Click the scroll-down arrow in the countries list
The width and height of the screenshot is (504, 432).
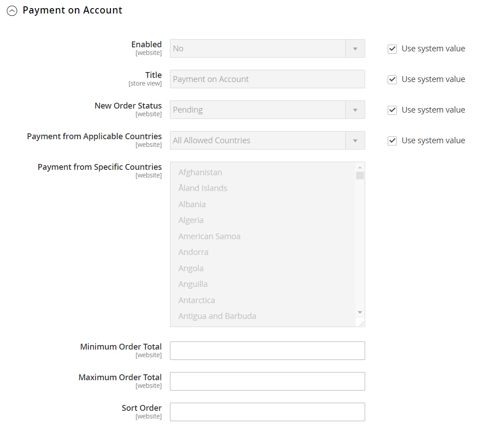tap(359, 312)
